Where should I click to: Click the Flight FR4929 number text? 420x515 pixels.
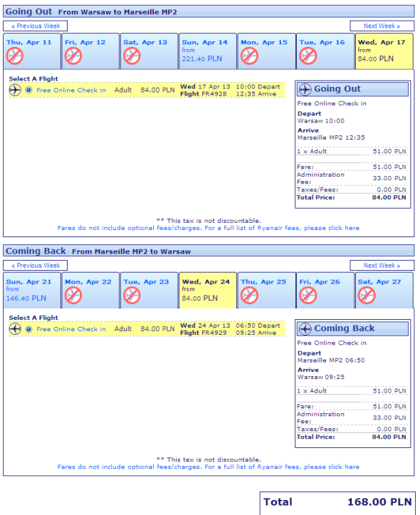pos(204,333)
